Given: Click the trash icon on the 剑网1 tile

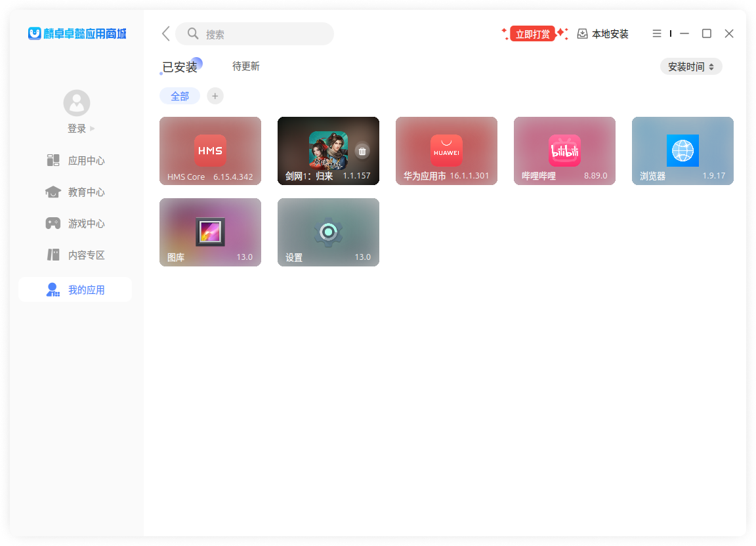Looking at the screenshot, I should click(362, 151).
